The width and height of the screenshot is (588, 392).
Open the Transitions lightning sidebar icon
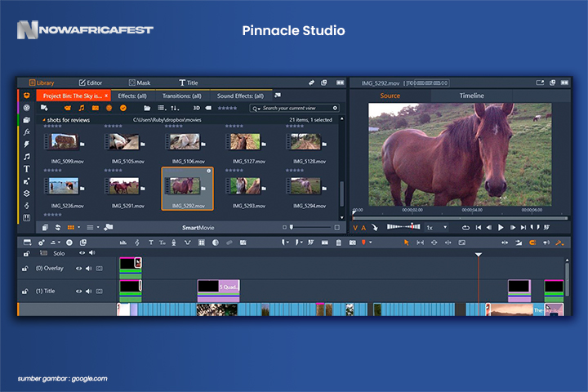(27, 144)
